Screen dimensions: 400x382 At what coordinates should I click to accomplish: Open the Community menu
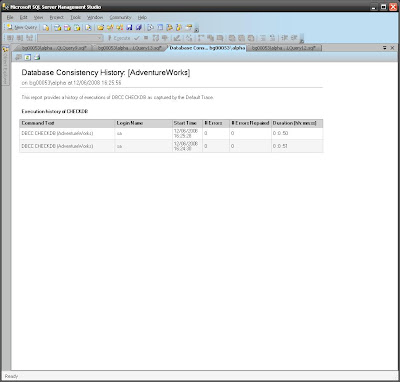pos(120,17)
